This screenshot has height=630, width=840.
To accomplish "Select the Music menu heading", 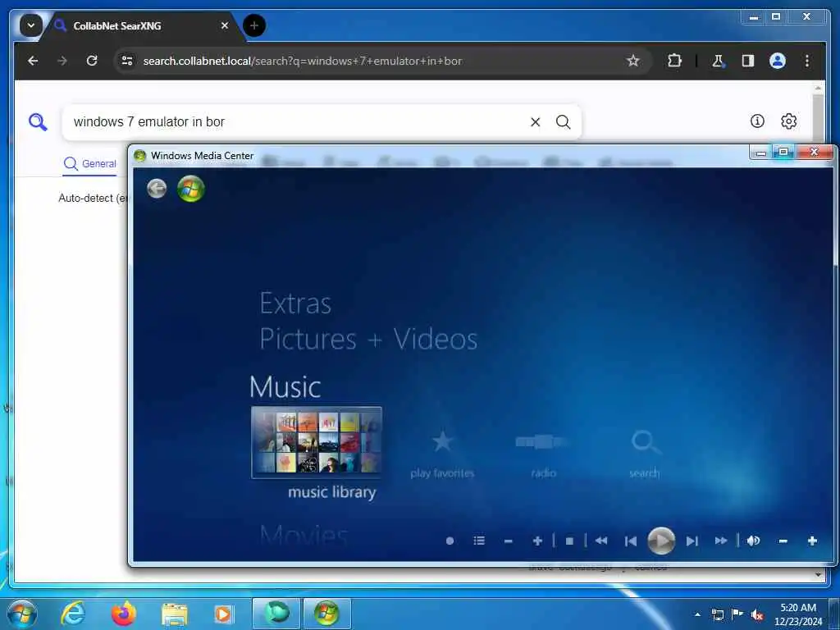I will [x=285, y=387].
